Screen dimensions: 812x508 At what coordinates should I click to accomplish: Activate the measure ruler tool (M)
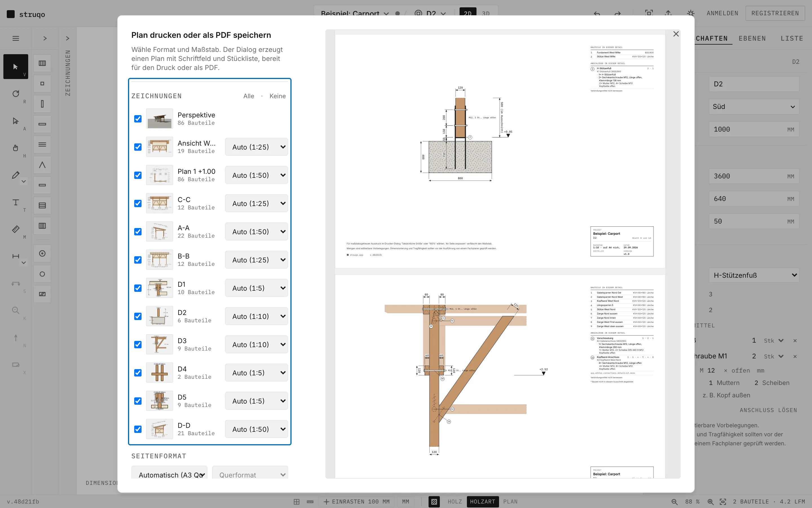click(x=16, y=229)
